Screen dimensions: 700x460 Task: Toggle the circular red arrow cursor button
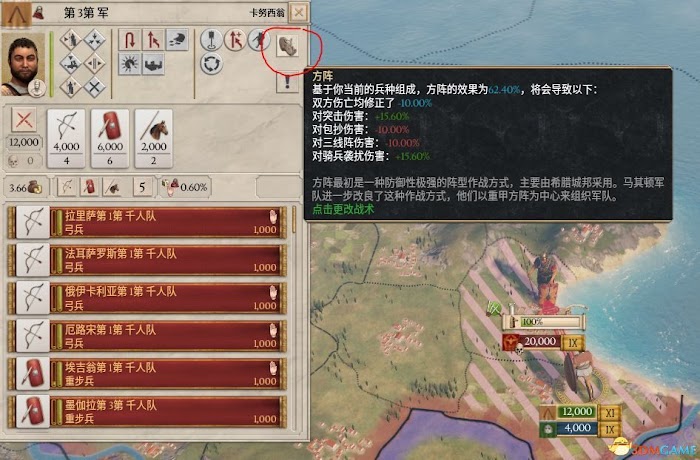[x=235, y=40]
